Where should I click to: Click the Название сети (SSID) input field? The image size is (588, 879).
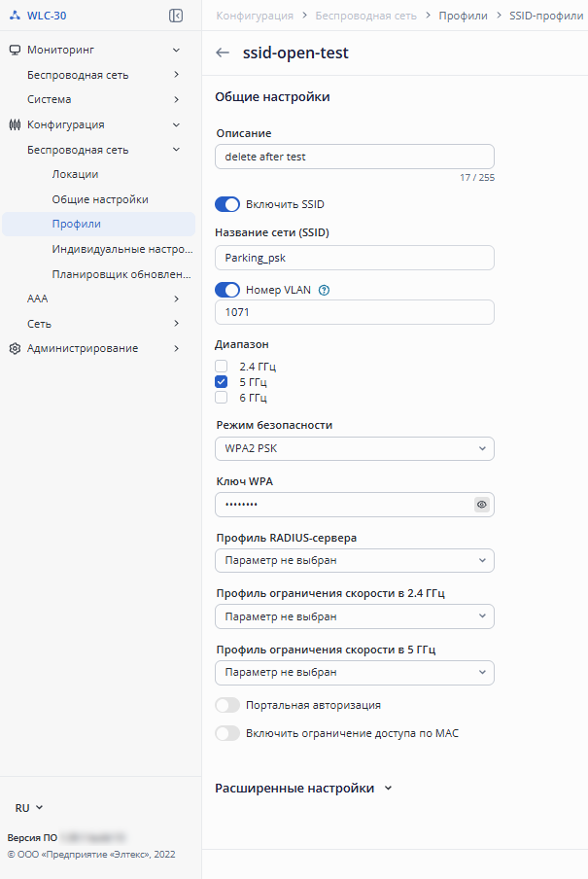pyautogui.click(x=355, y=258)
